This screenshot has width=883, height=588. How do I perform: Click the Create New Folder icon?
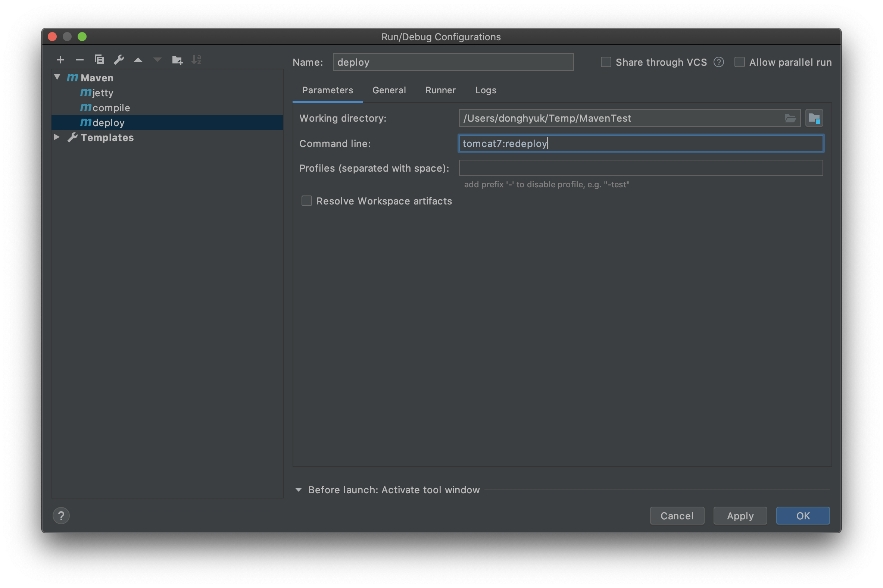coord(177,60)
